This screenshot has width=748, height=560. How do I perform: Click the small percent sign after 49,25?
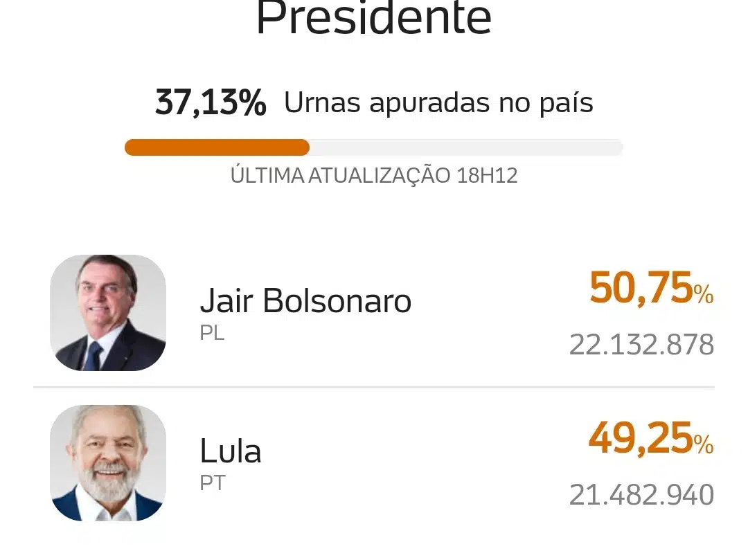pos(704,444)
